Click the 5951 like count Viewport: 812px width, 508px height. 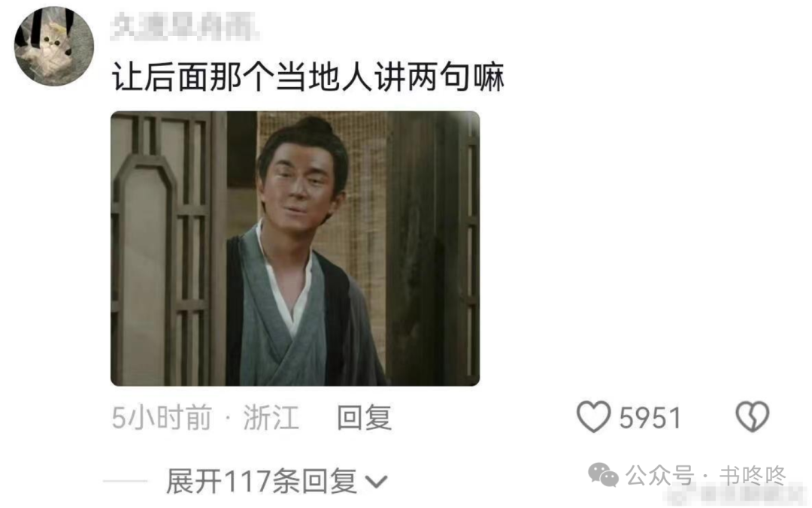(x=650, y=418)
